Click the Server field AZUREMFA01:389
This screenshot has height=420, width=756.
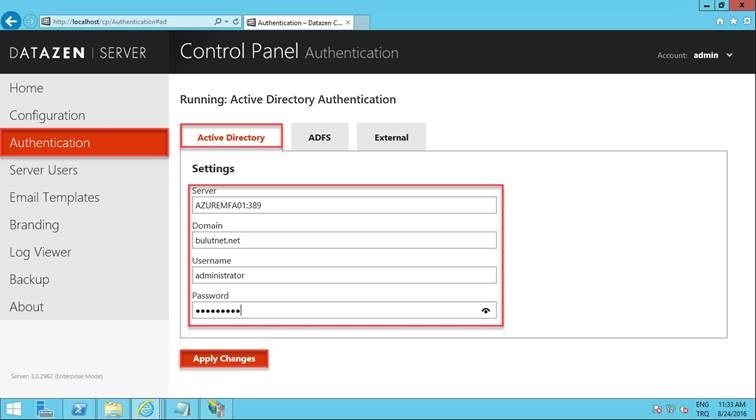point(344,205)
